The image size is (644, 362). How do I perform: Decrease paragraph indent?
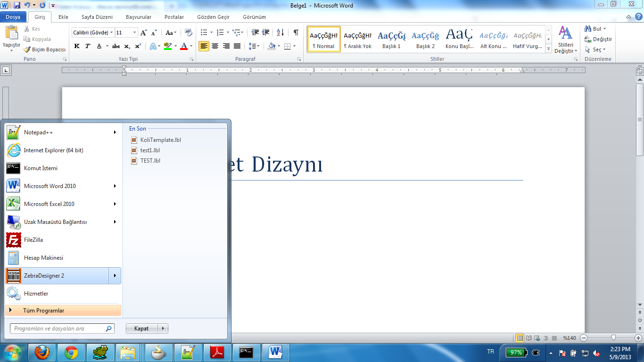pos(255,33)
